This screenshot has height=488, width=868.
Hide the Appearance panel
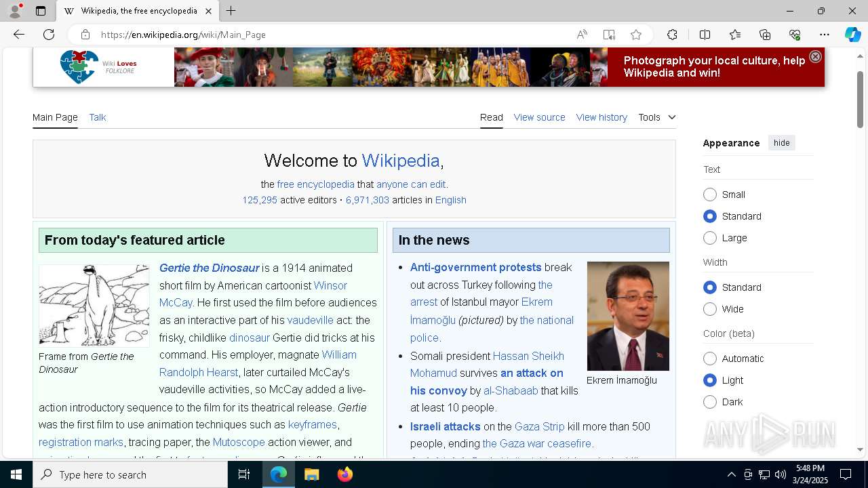click(782, 143)
